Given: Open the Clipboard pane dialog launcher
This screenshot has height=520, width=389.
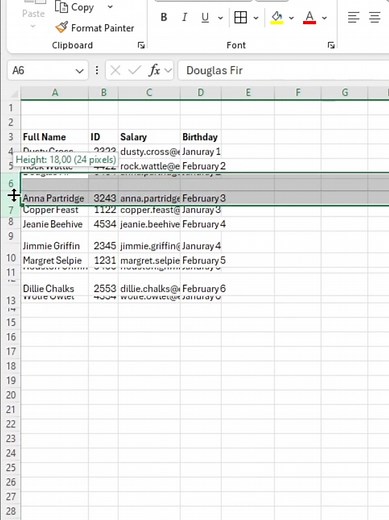Looking at the screenshot, I should pyautogui.click(x=141, y=45).
